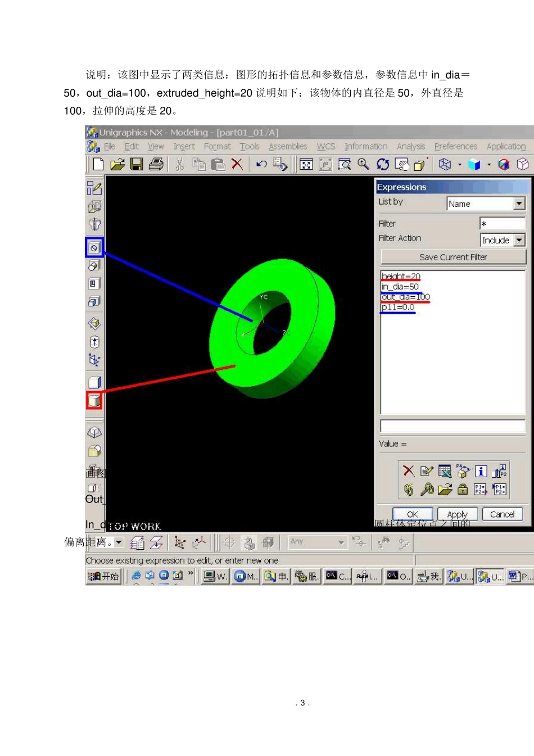This screenshot has height=756, width=534.
Task: Expand the Filter Action Include dropdown
Action: pos(519,240)
